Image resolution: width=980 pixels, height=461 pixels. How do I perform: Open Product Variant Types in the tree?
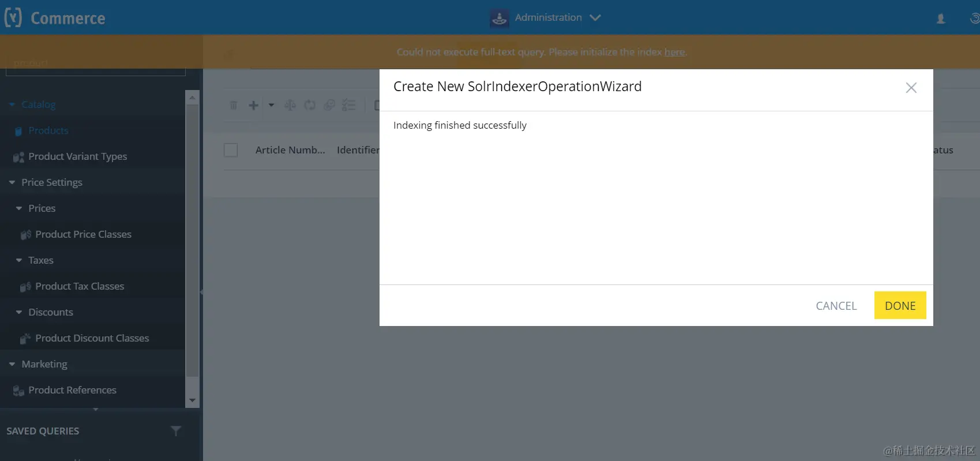click(78, 156)
